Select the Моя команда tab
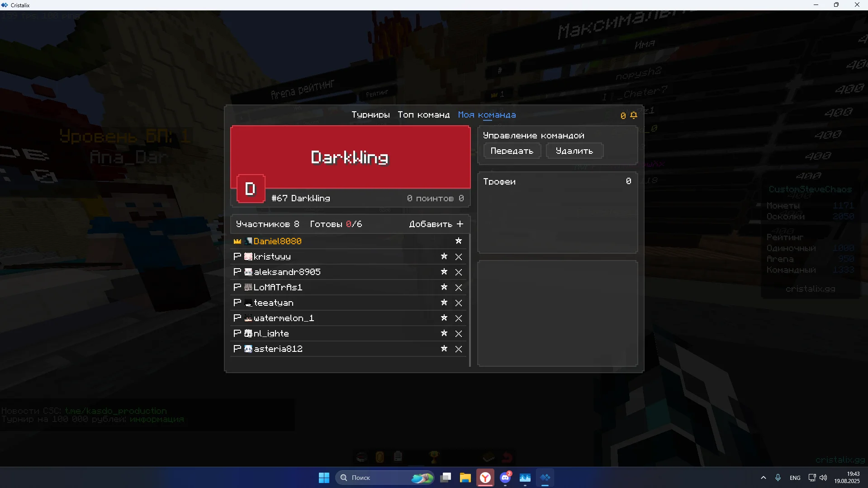The image size is (868, 488). [487, 115]
